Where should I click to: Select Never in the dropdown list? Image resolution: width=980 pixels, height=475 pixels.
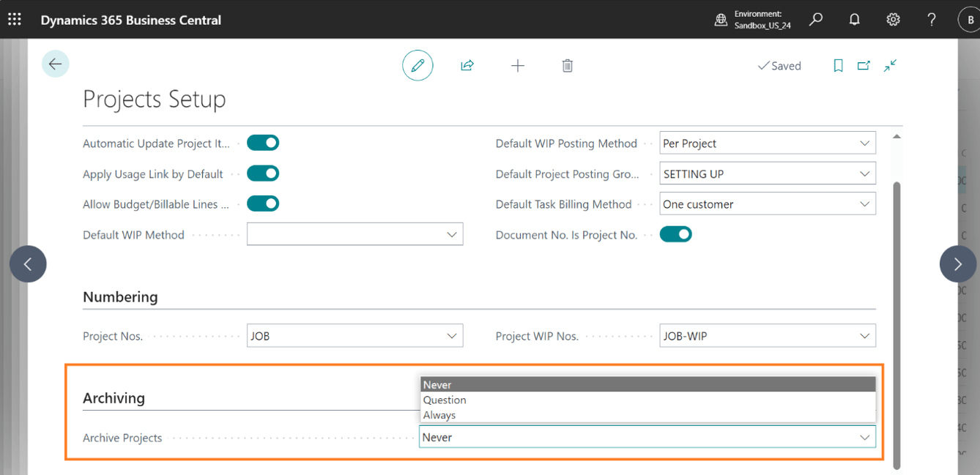(647, 385)
